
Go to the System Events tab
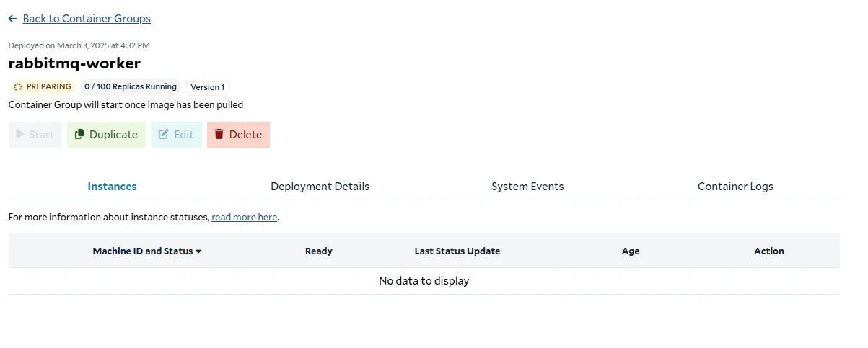tap(527, 186)
